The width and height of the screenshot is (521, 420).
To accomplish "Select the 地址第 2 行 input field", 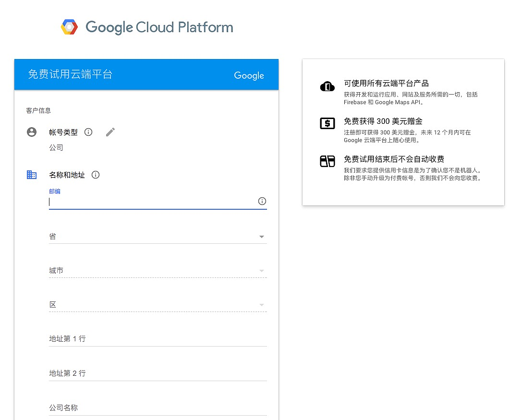I will [x=158, y=373].
